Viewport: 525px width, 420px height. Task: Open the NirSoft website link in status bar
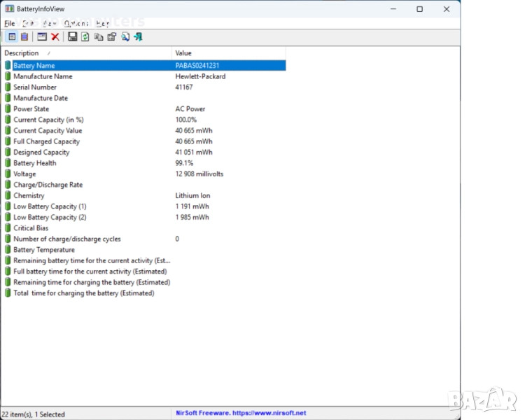point(241,413)
